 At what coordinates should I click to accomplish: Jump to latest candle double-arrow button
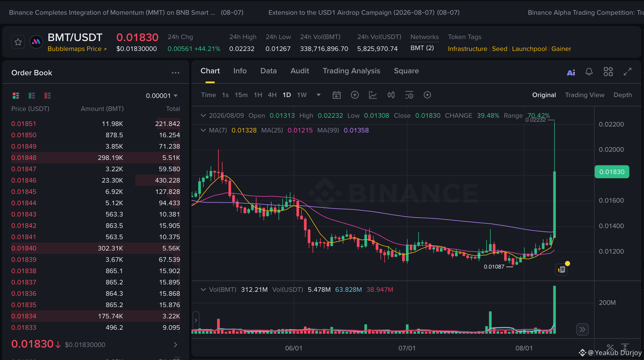pyautogui.click(x=582, y=329)
